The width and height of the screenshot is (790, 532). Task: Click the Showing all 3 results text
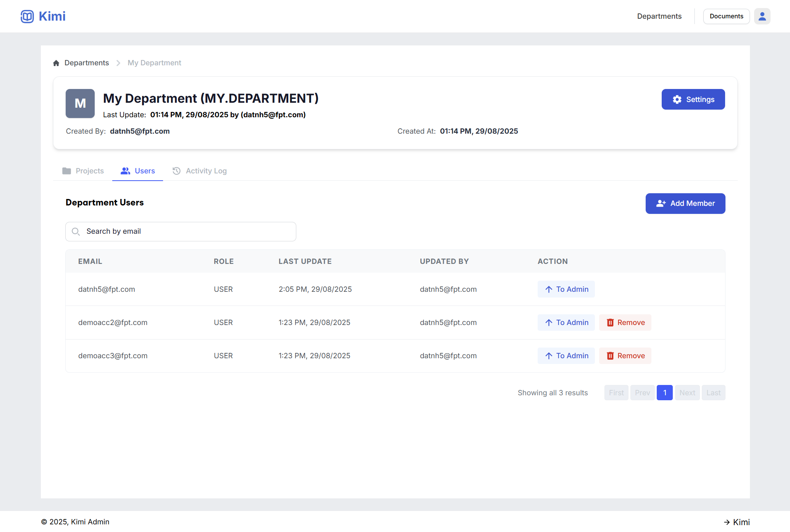(x=553, y=393)
